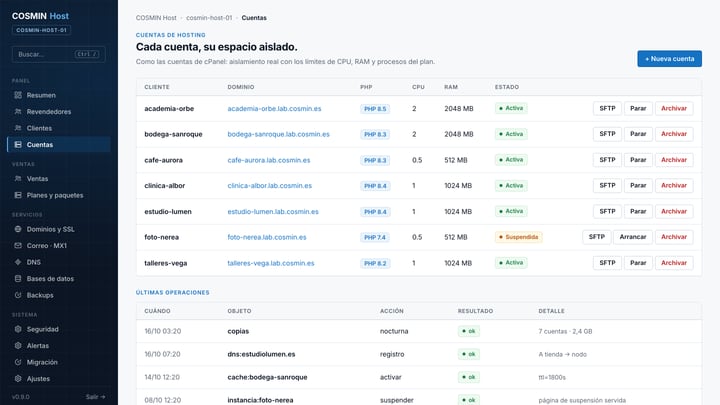Click the Cuentas sidebar icon
Viewport: 720px width, 405px height.
pyautogui.click(x=18, y=145)
